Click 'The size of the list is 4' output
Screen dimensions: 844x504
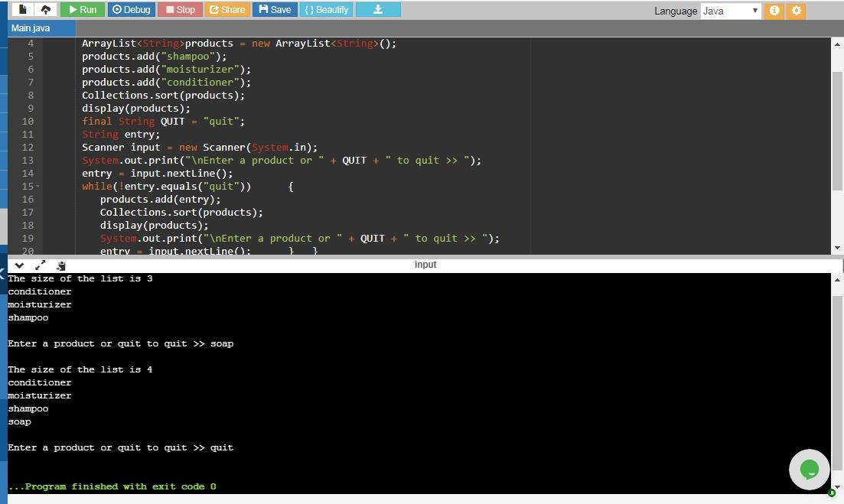click(x=80, y=369)
